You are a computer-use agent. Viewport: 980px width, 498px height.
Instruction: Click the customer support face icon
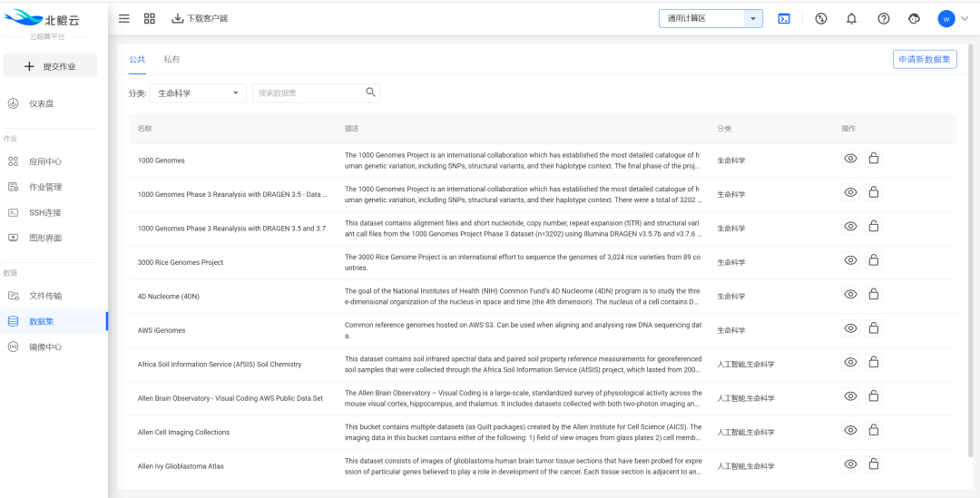914,19
